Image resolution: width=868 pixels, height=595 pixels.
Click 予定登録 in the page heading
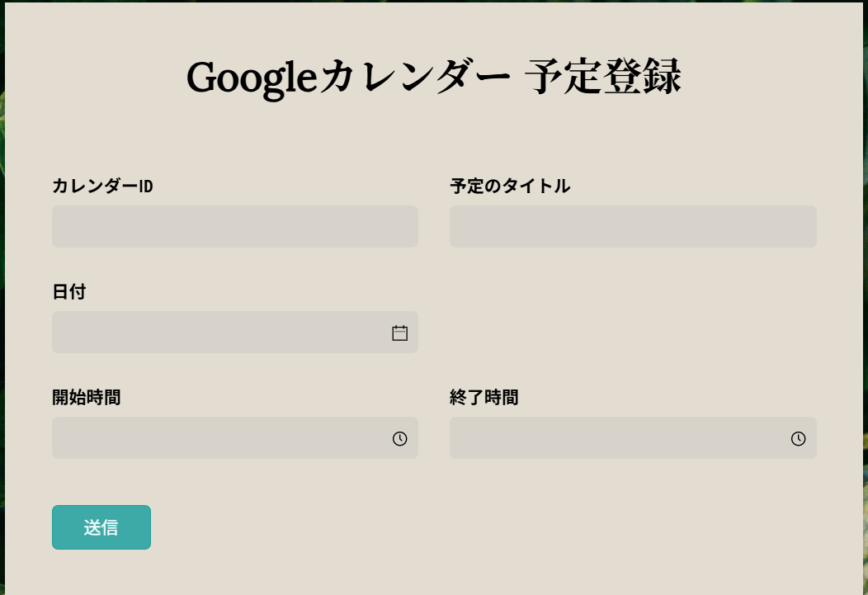click(603, 77)
